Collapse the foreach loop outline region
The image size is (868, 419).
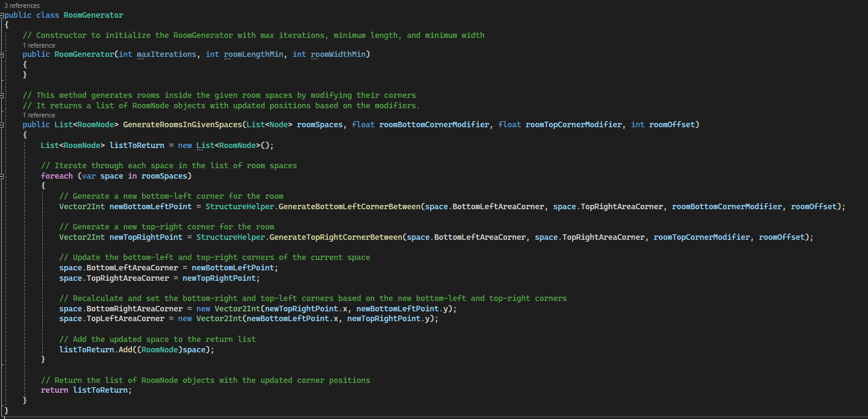click(2, 176)
